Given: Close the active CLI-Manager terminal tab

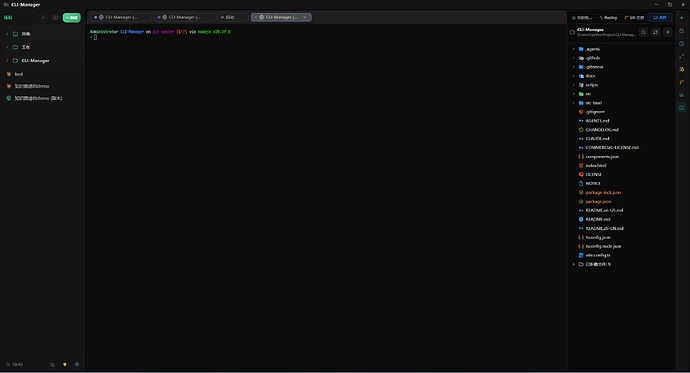Looking at the screenshot, I should (x=305, y=17).
